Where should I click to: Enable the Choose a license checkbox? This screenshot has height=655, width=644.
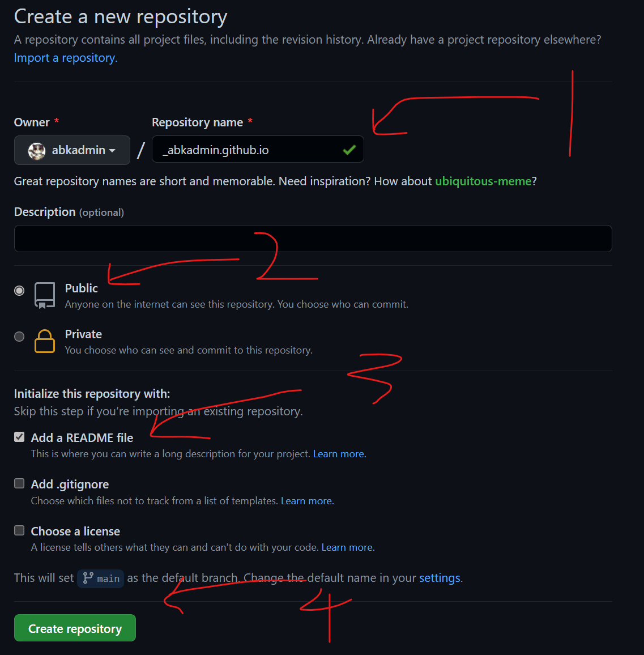pyautogui.click(x=19, y=530)
